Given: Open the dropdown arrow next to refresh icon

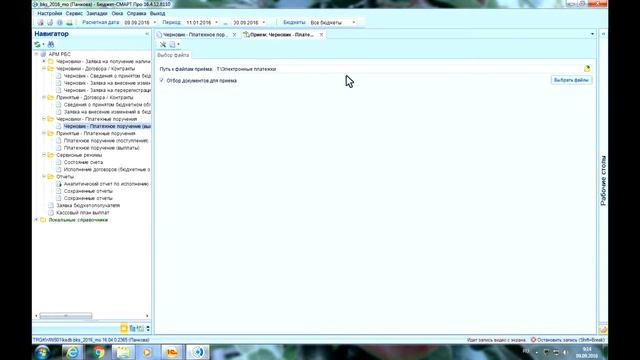Looking at the screenshot, I should [43, 44].
